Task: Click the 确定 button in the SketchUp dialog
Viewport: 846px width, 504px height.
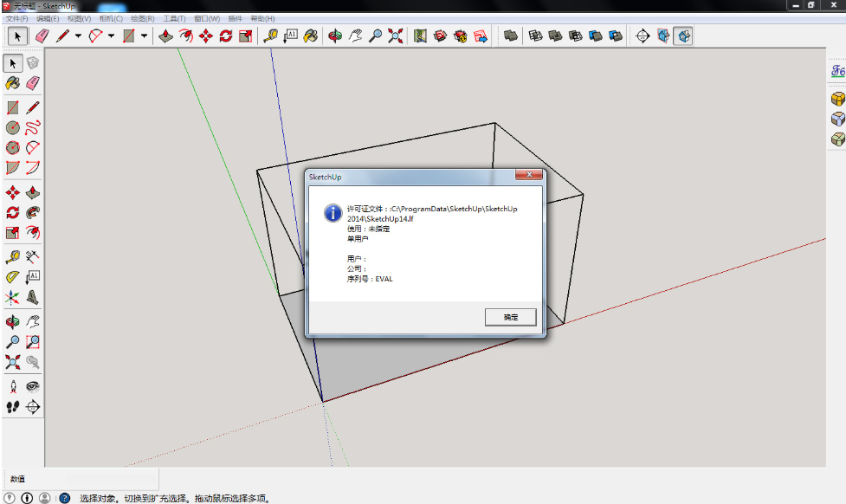Action: [x=510, y=317]
